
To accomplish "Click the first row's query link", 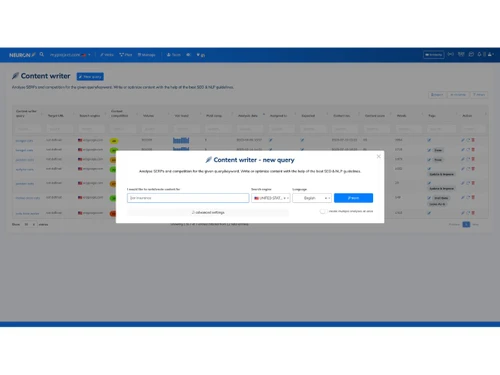I will [x=24, y=141].
